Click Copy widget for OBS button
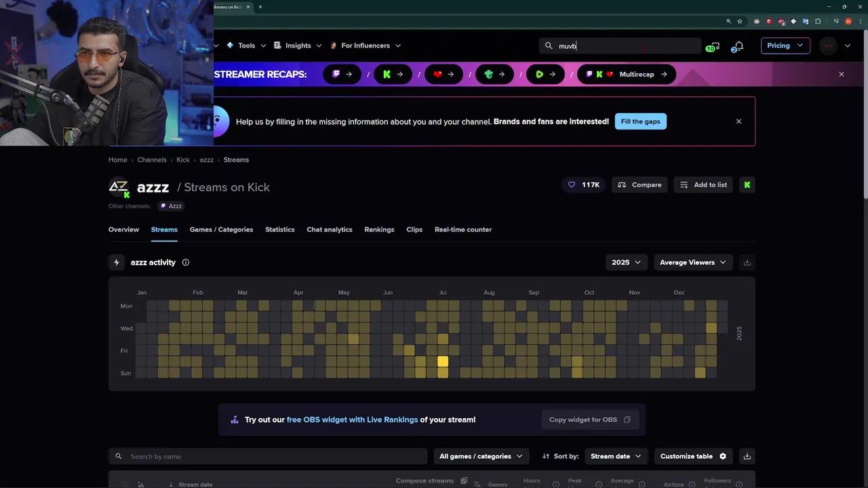Image resolution: width=868 pixels, height=488 pixels. pos(590,420)
